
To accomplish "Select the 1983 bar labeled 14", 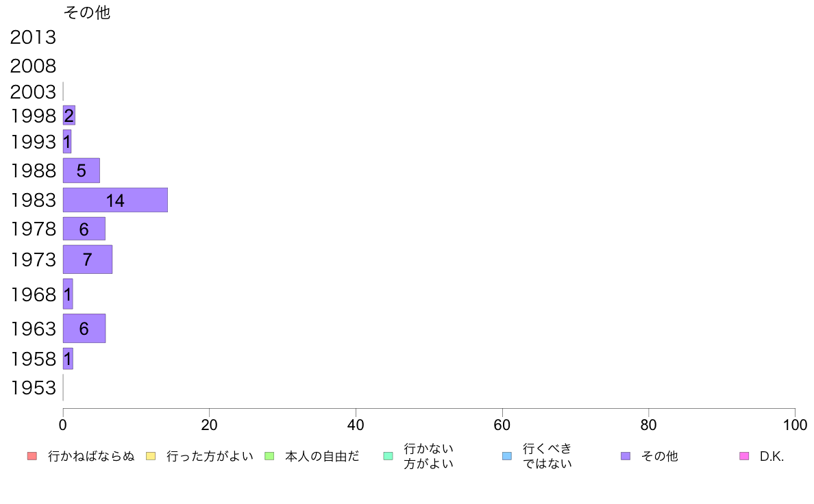I will [115, 200].
